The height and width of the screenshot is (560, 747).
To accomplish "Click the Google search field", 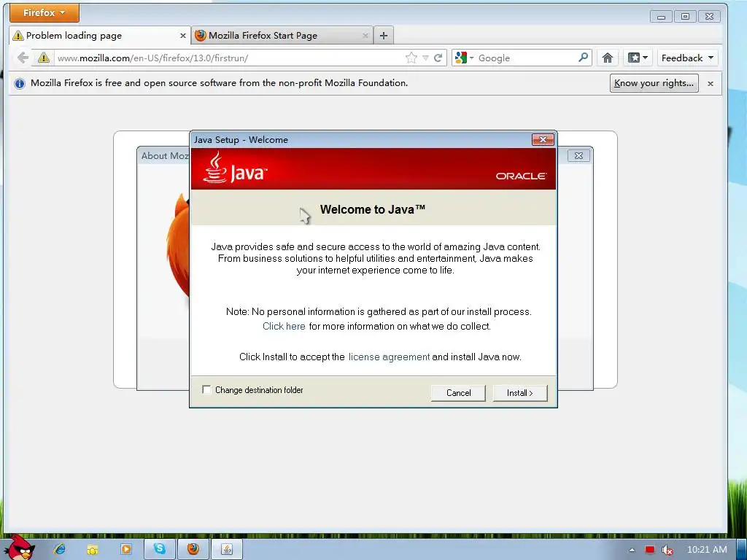I will (525, 58).
